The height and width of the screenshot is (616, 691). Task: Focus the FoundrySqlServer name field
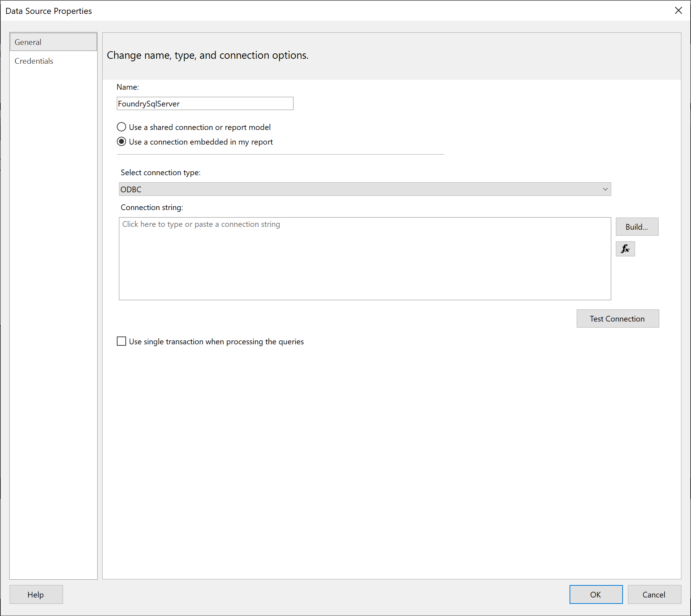(205, 104)
